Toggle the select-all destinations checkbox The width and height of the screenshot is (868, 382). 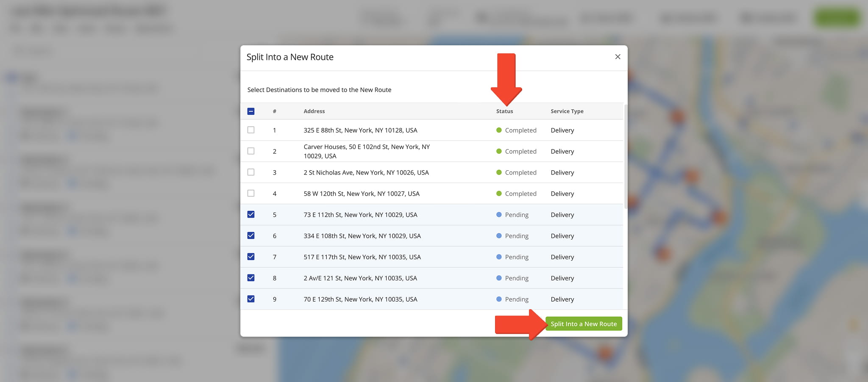coord(251,111)
